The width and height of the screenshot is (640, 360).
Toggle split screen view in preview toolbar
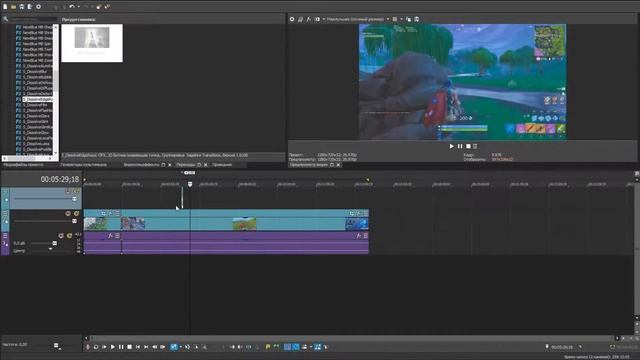tap(317, 19)
